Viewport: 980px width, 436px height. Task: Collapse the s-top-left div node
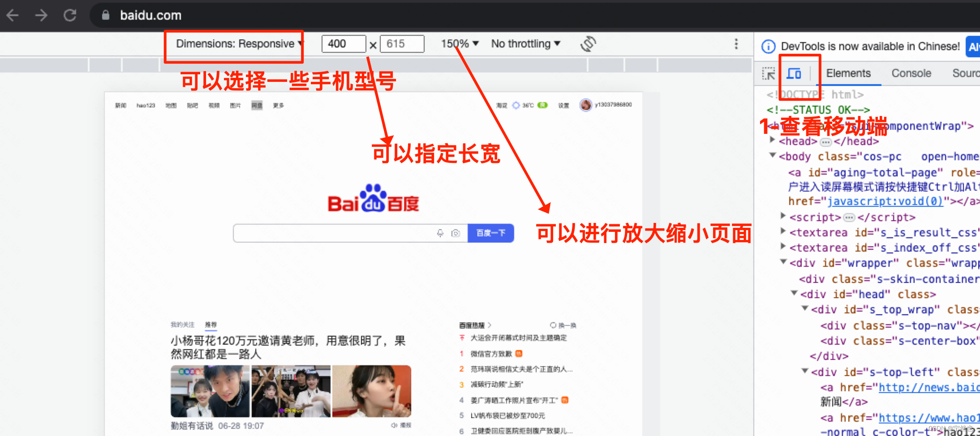coord(804,371)
